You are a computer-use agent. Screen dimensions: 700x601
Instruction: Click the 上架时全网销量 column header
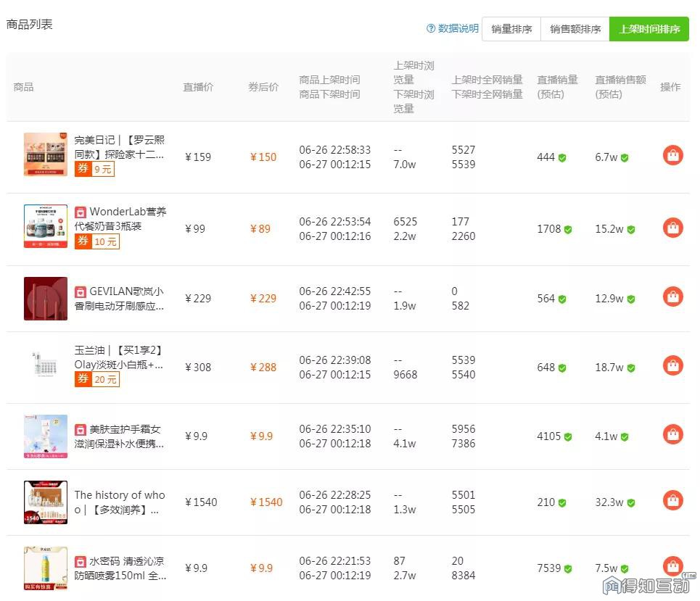point(487,80)
